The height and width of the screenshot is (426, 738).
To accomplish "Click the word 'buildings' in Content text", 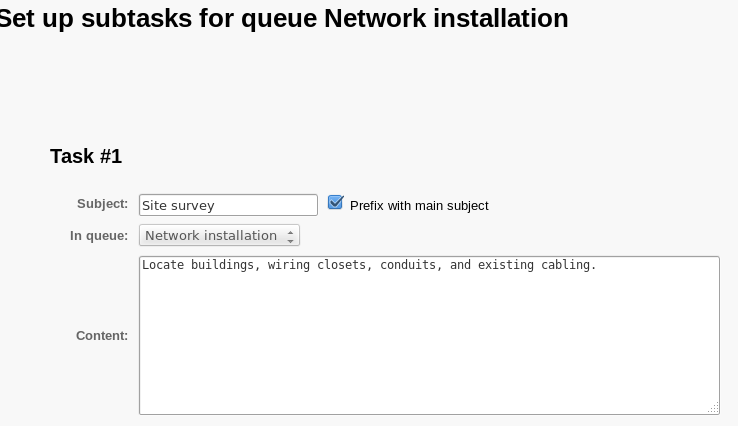I will tap(222, 265).
